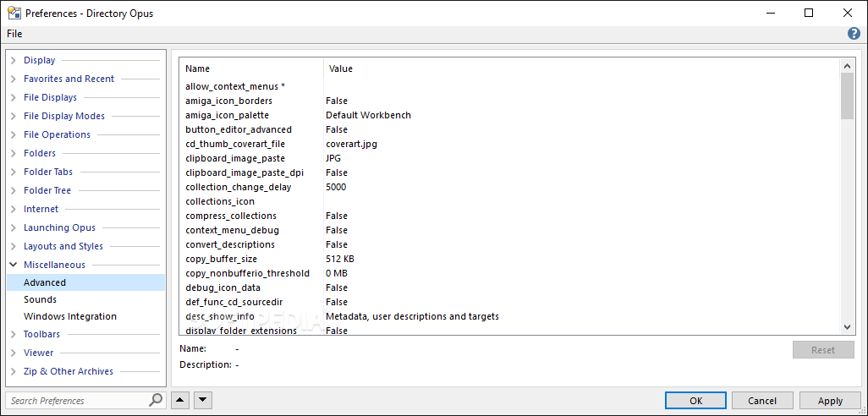Select the Advanced page
The width and height of the screenshot is (868, 416).
tap(85, 282)
